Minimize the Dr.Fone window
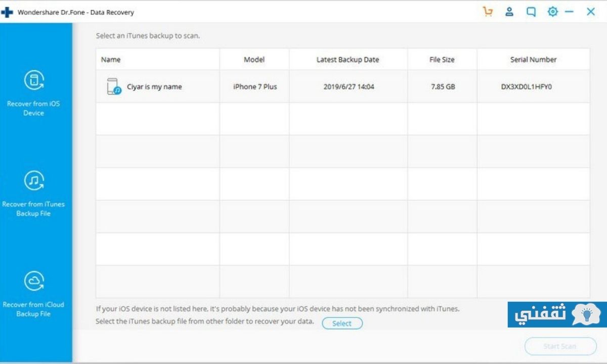 (x=570, y=12)
